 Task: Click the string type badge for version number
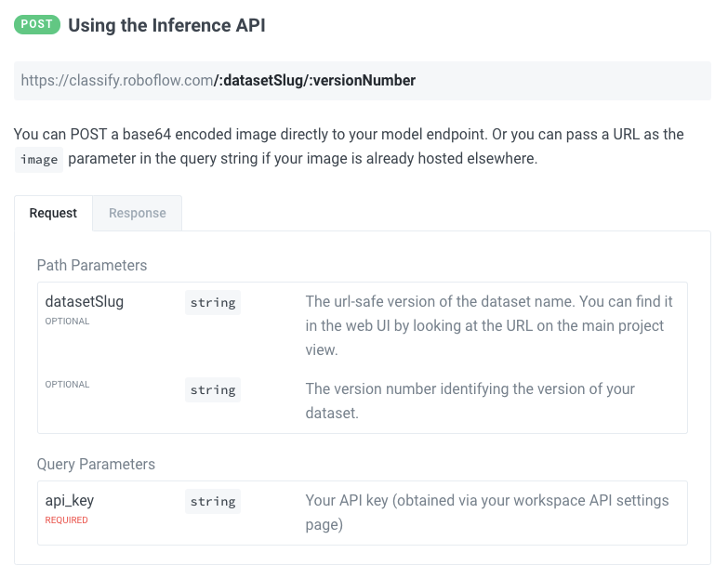point(213,389)
